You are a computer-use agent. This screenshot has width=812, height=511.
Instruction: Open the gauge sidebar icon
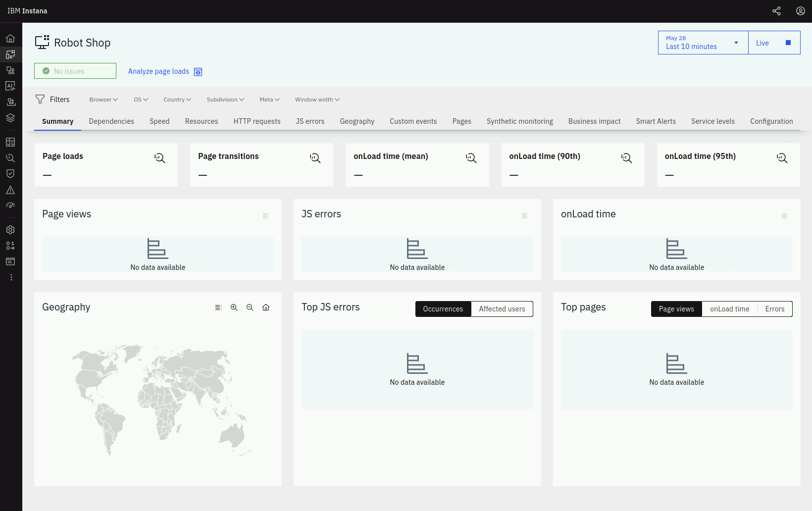coord(10,205)
